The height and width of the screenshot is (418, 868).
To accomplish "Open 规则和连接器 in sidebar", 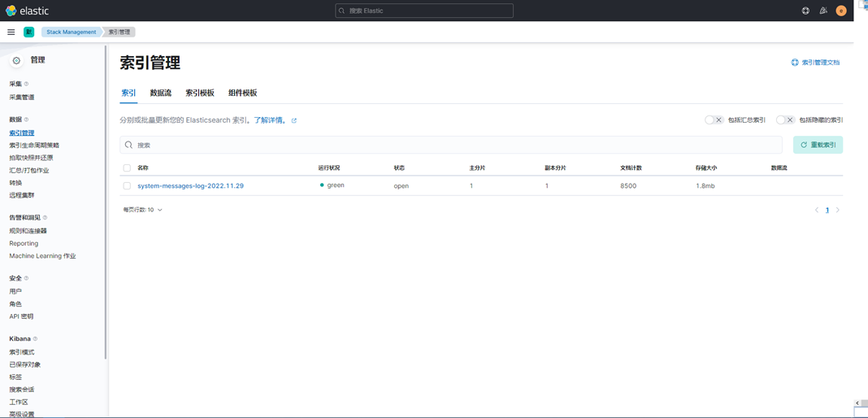I will 28,231.
